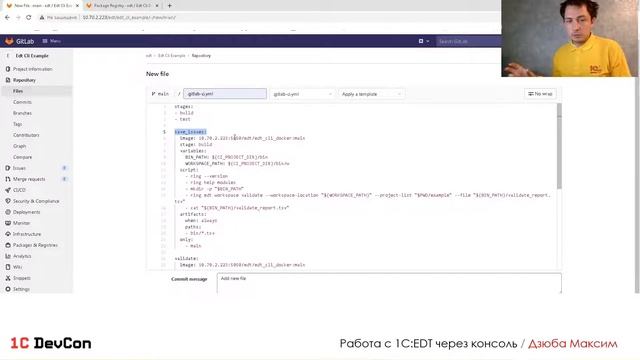Open Compare in the Repository submenu
This screenshot has height=360, width=640.
tap(22, 157)
